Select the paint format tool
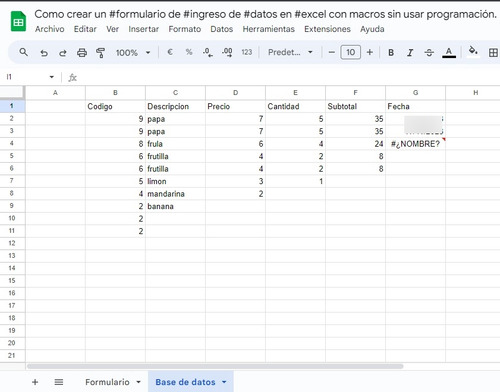 coord(100,53)
